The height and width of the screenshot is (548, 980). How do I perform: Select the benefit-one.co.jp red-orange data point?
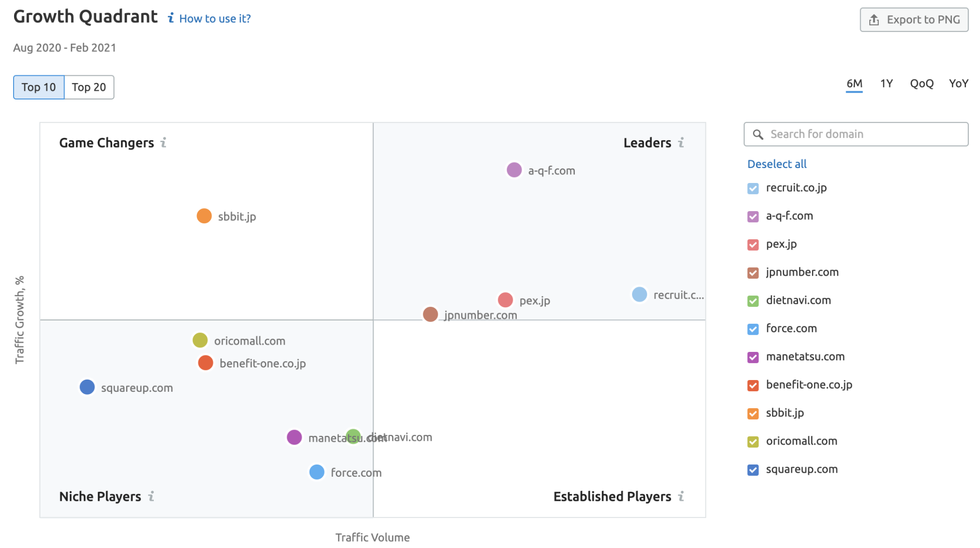[205, 363]
